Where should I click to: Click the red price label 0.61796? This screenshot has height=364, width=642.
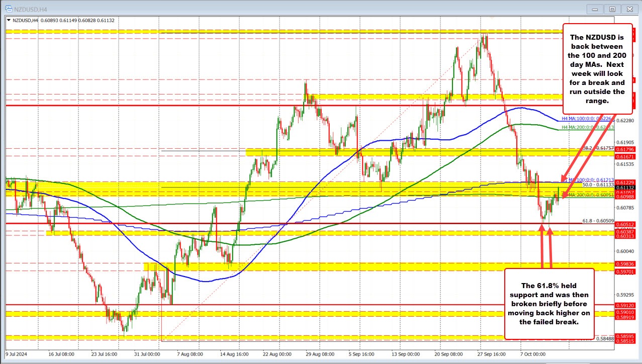(x=625, y=149)
